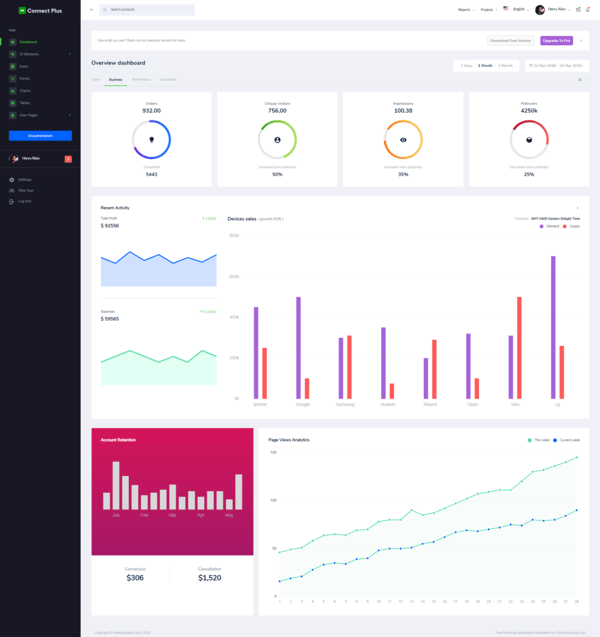Click the Log Out icon in sidebar
Screen dimensions: 600x637
[x=12, y=201]
